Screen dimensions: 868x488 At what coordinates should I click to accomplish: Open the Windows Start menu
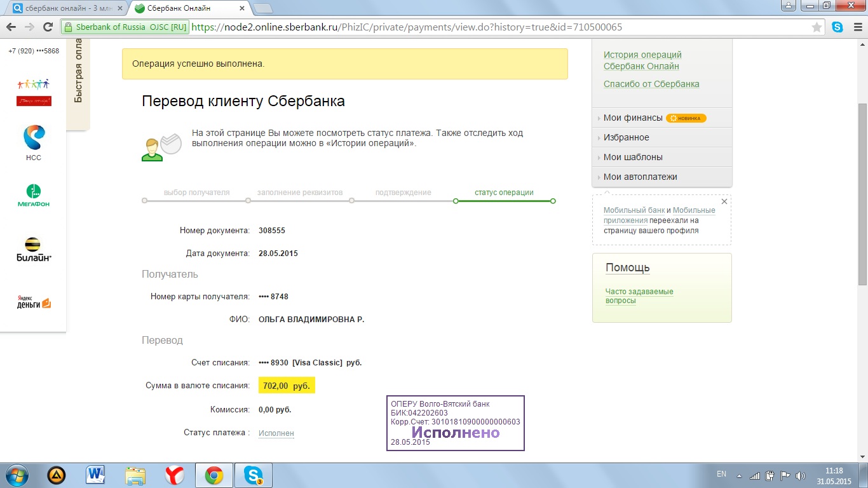(x=17, y=475)
